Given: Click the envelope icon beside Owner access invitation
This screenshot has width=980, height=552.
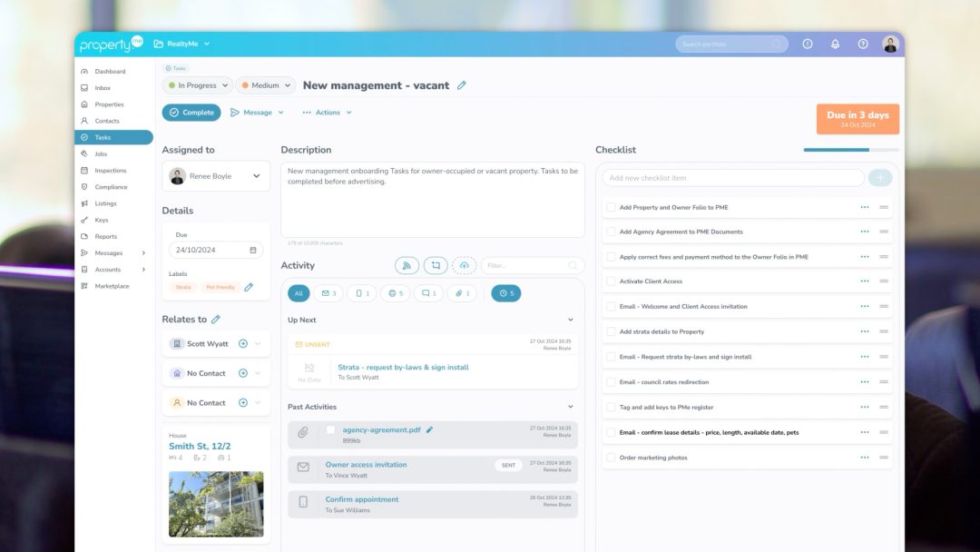Looking at the screenshot, I should click(303, 467).
